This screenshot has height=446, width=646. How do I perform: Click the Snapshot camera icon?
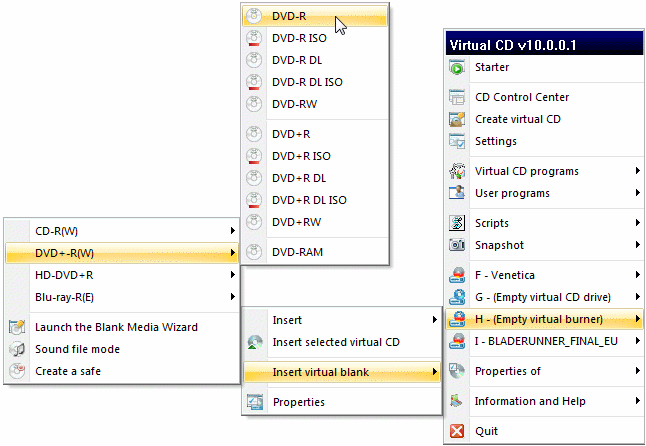tap(457, 246)
